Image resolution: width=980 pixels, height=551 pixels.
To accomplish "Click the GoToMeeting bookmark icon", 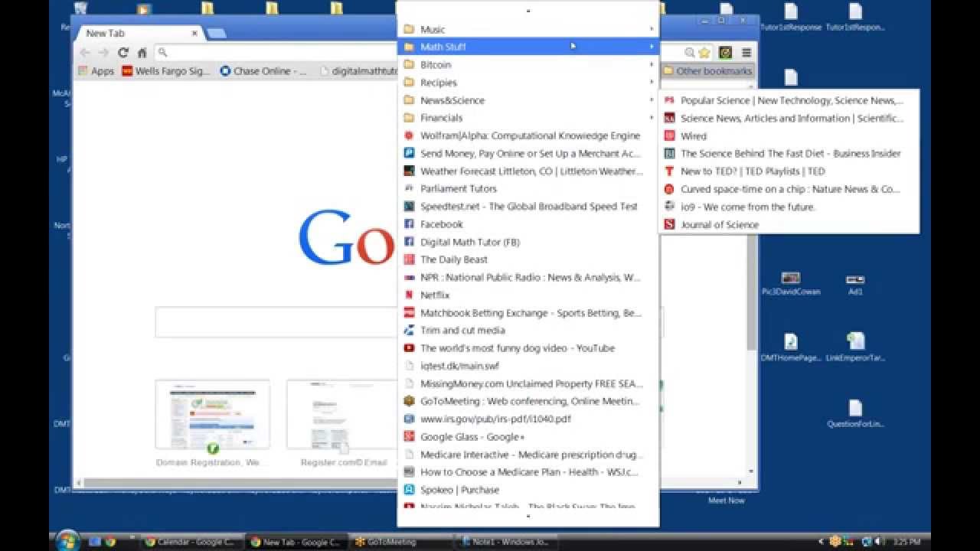I will [x=409, y=401].
